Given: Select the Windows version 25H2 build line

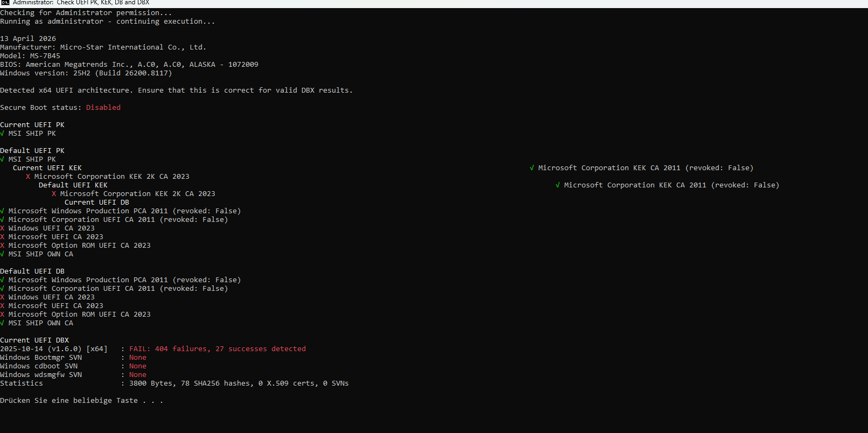Looking at the screenshot, I should [x=86, y=73].
